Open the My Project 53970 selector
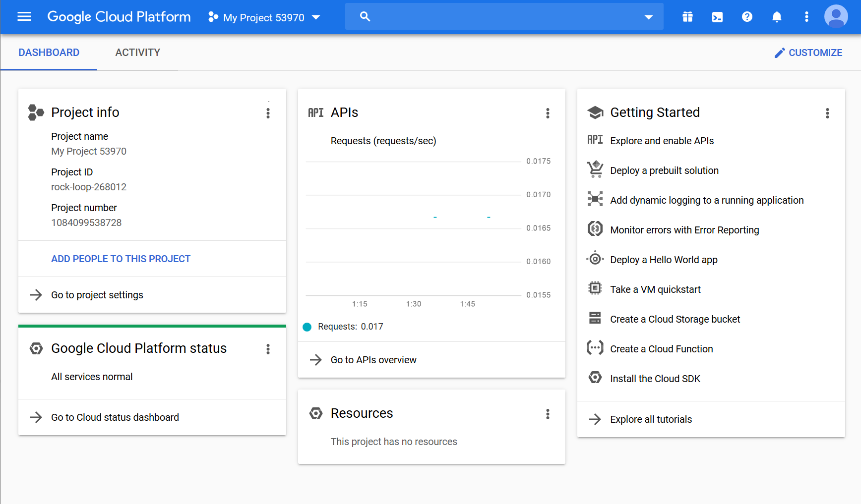 click(264, 17)
